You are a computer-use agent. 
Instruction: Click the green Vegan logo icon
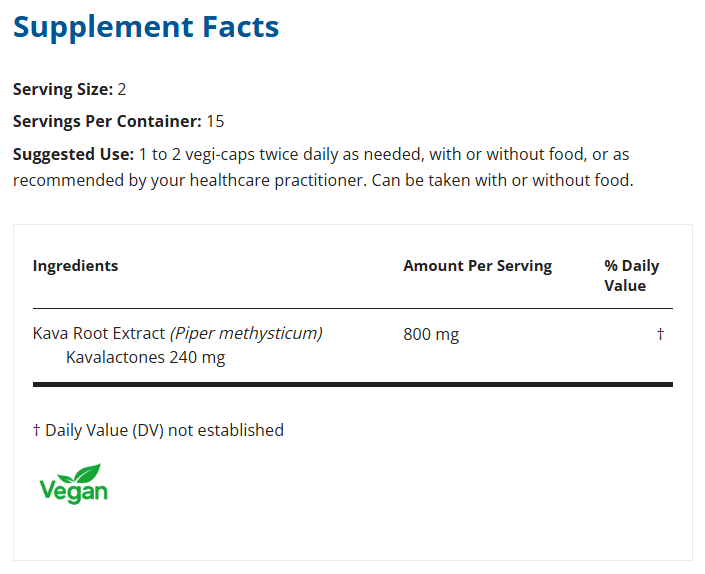coord(73,483)
